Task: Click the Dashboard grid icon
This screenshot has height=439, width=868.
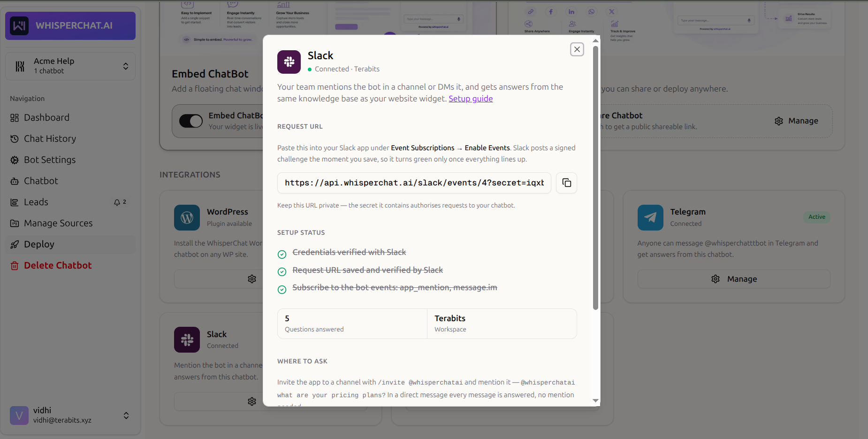Action: point(15,118)
